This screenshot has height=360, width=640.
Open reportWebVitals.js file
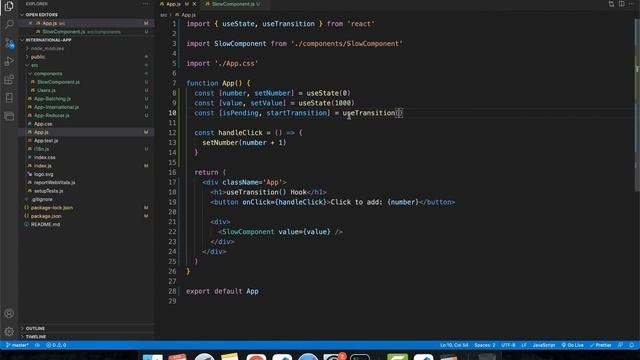(54, 182)
